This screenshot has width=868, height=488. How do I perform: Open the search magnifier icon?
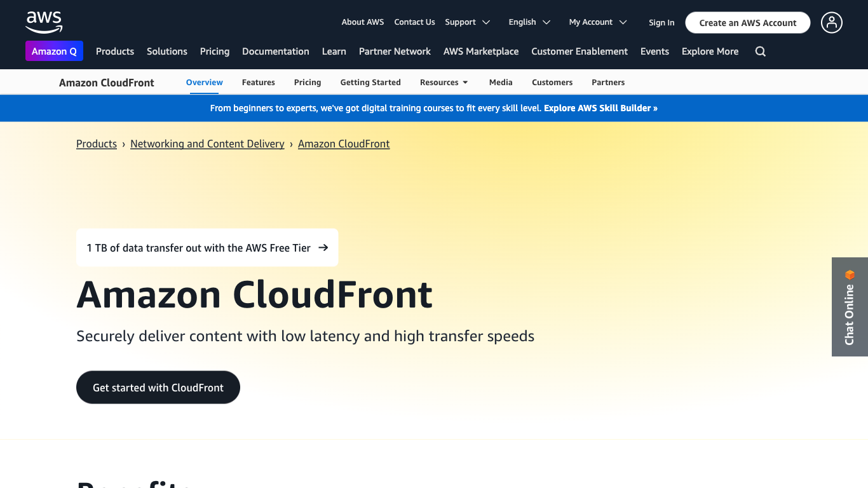(x=760, y=51)
